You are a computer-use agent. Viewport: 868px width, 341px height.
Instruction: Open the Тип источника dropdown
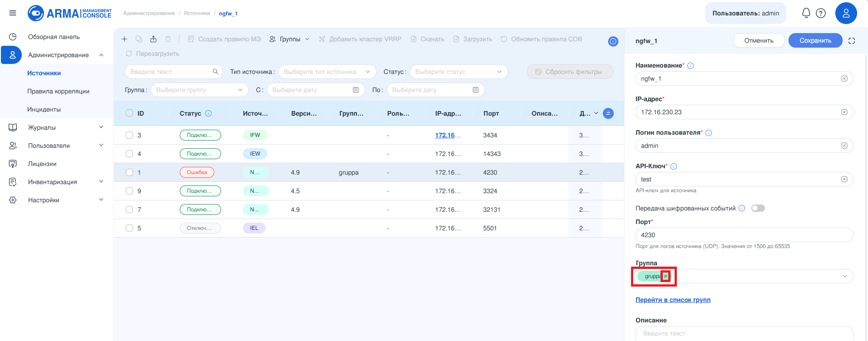click(x=327, y=72)
